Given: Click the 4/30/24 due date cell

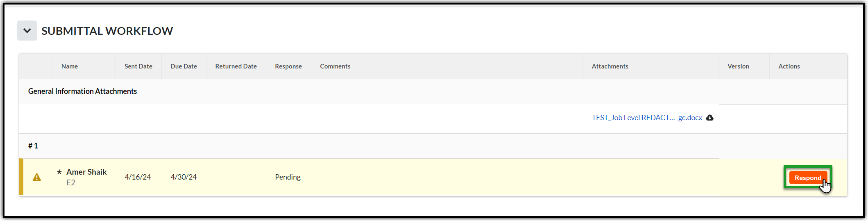Looking at the screenshot, I should (184, 177).
